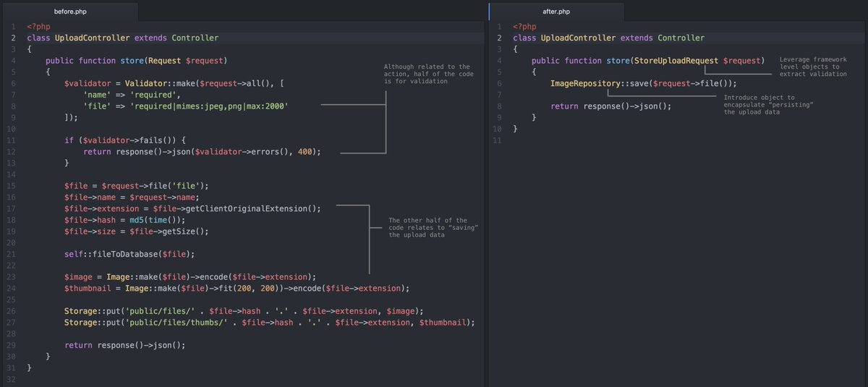Click the ImageRepository::save line in after.php
Viewport: 868px width, 387px height.
(x=644, y=84)
